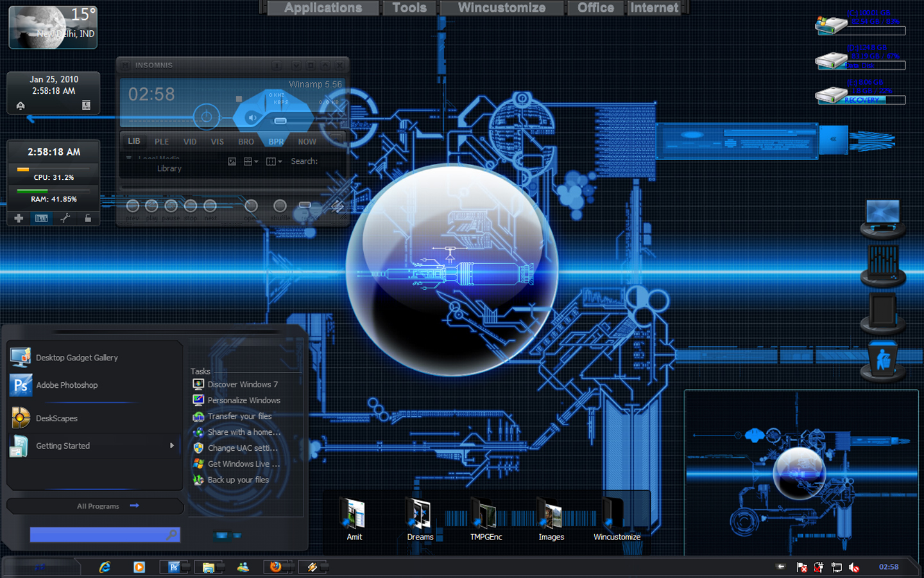924x578 pixels.
Task: Switch to BPR tab in Winamp
Action: 276,142
